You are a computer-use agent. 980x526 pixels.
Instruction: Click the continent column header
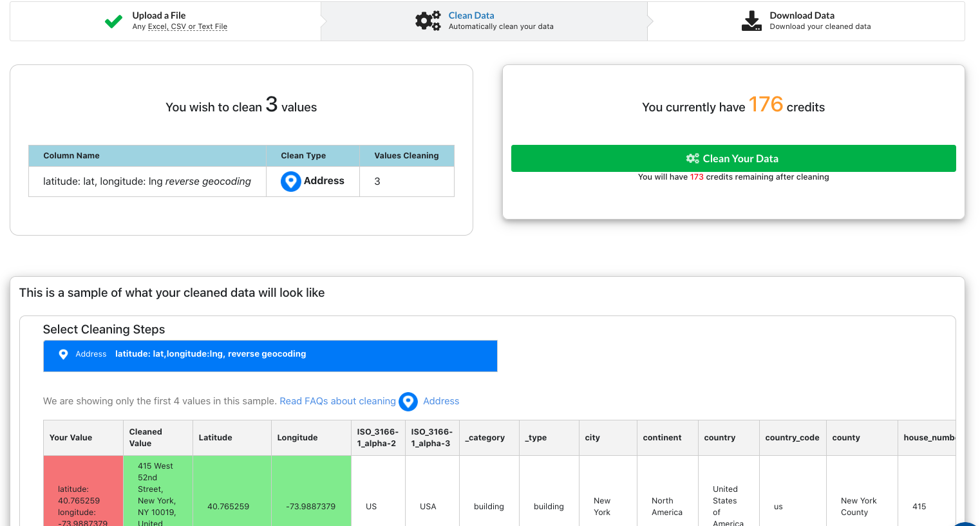668,438
